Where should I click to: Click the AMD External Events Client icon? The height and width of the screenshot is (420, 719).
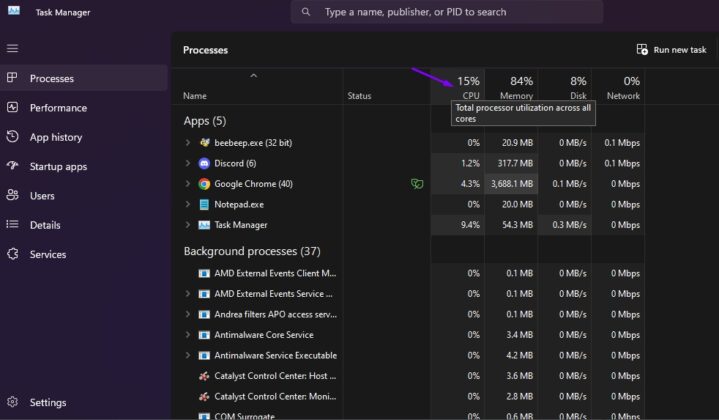pos(204,273)
